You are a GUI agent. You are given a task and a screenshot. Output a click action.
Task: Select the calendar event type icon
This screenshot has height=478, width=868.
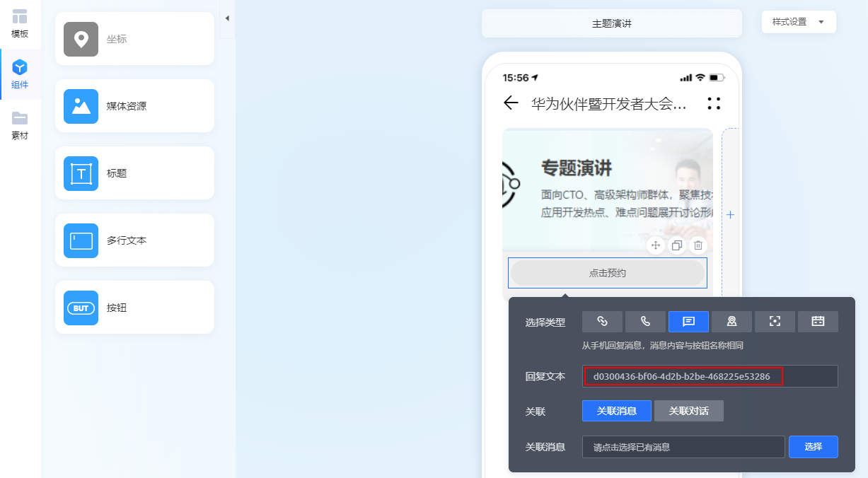pyautogui.click(x=818, y=322)
